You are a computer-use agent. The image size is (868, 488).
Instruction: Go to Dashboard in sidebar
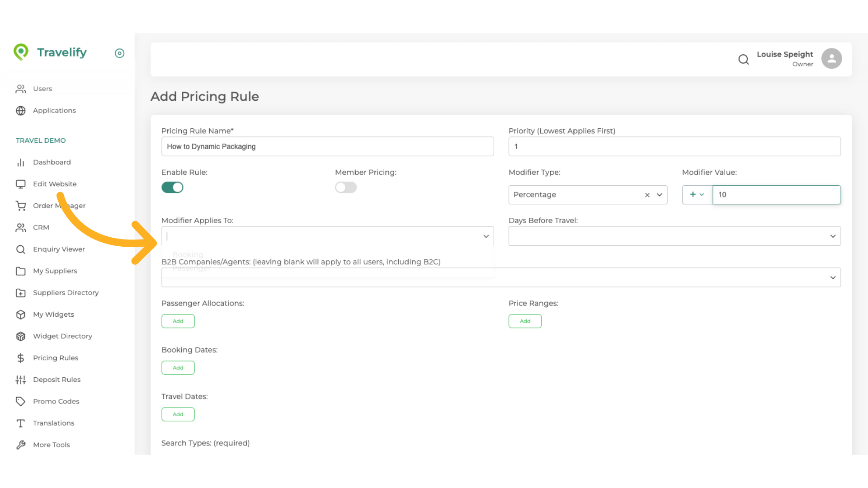click(52, 162)
